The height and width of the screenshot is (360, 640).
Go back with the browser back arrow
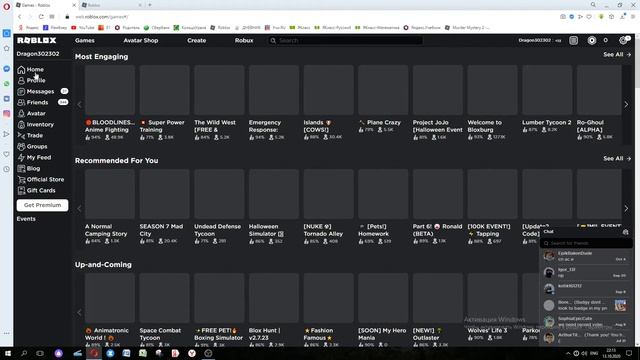pos(19,17)
